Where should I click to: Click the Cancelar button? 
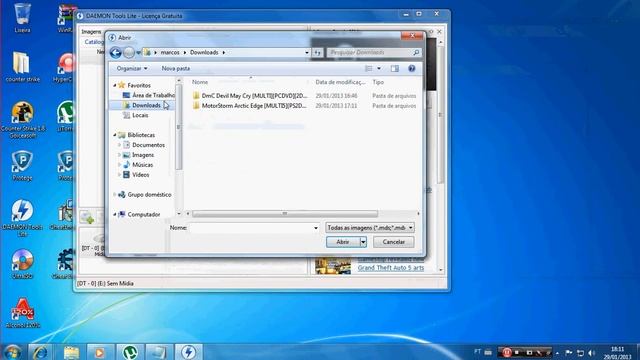pos(393,242)
